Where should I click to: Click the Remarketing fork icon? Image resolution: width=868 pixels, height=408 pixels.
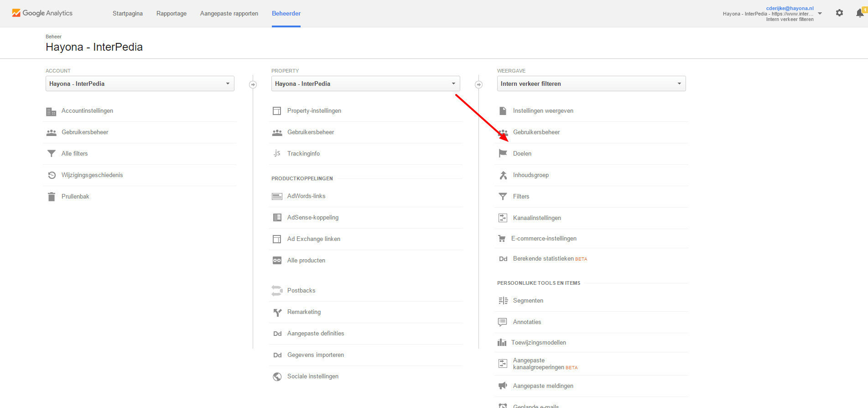[277, 313]
